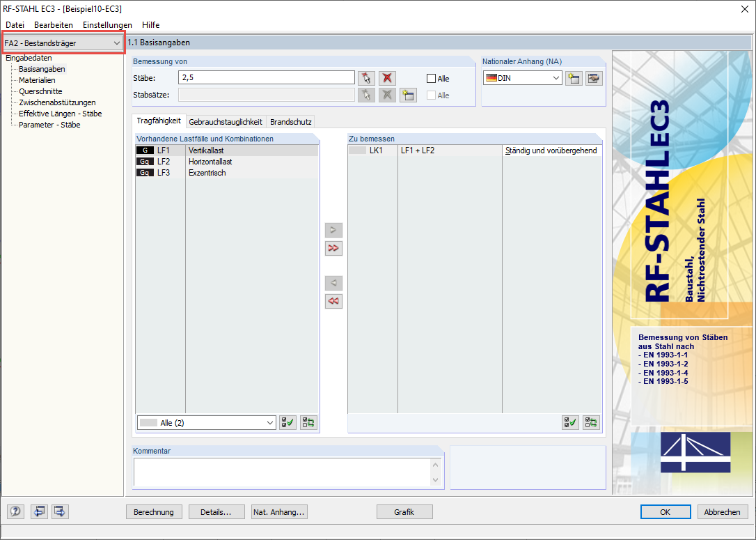This screenshot has width=756, height=540.
Task: Open national annex parameters icon
Action: [594, 78]
